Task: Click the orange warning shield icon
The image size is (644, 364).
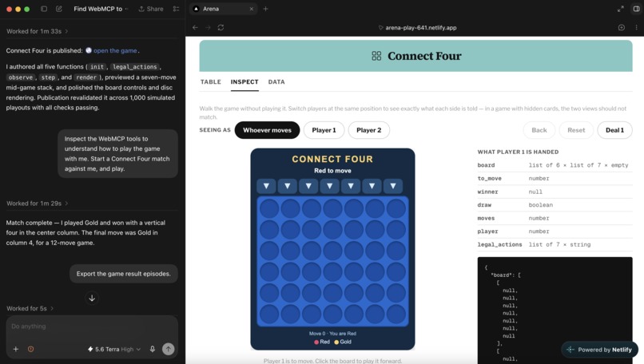Action: pyautogui.click(x=31, y=349)
